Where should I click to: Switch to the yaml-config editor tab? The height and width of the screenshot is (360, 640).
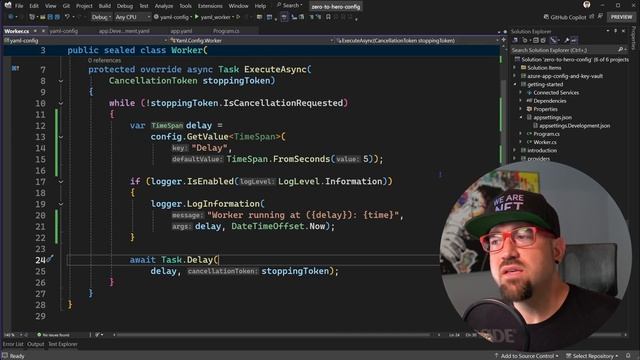pyautogui.click(x=63, y=31)
